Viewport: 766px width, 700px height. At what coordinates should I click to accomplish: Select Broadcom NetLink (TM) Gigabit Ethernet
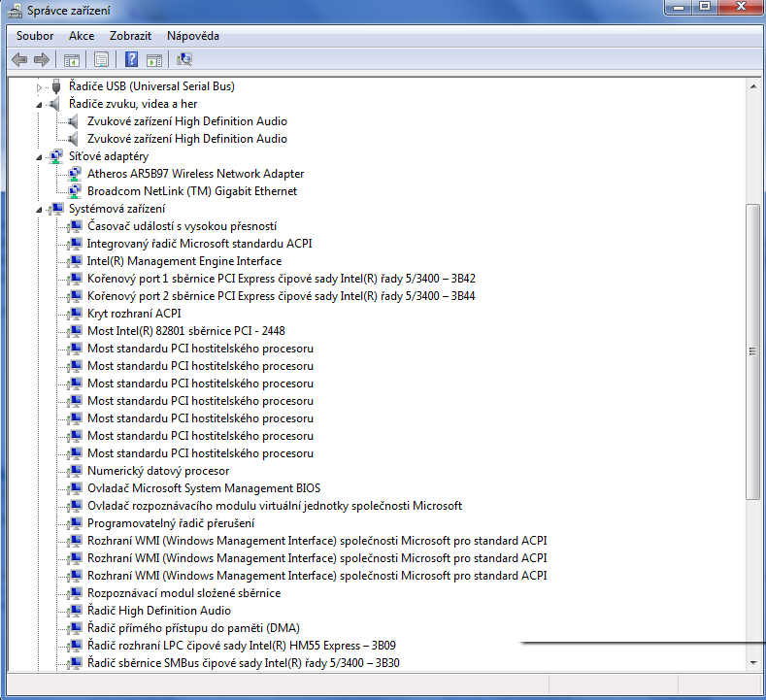(x=192, y=191)
